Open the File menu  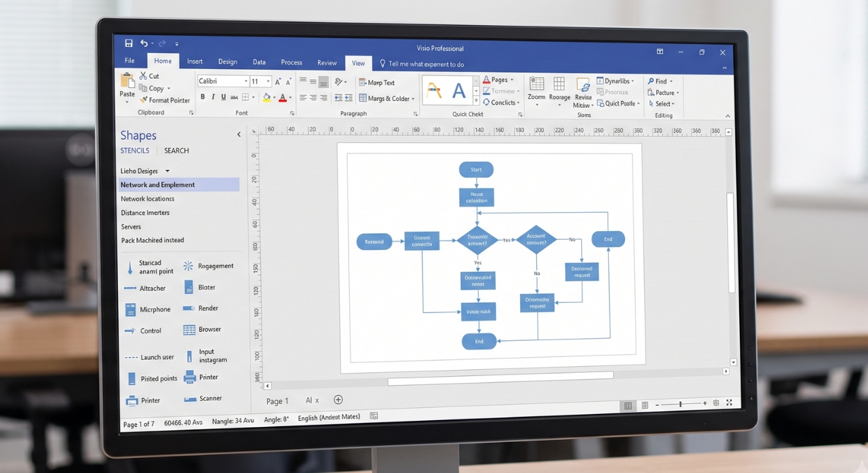tap(130, 61)
